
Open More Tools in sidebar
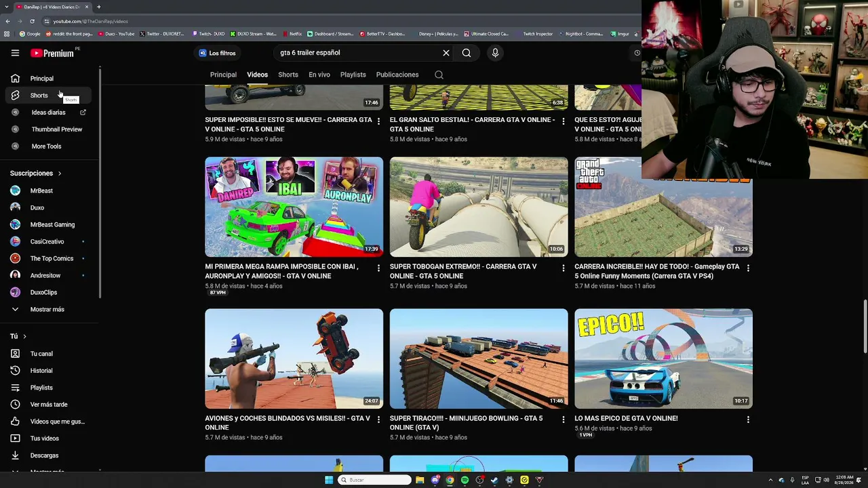click(x=47, y=146)
